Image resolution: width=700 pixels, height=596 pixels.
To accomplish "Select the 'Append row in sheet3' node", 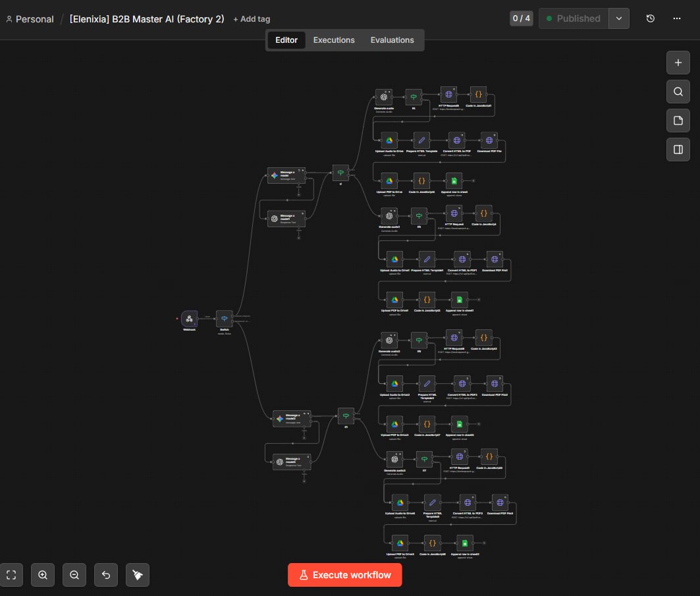I will 465,543.
